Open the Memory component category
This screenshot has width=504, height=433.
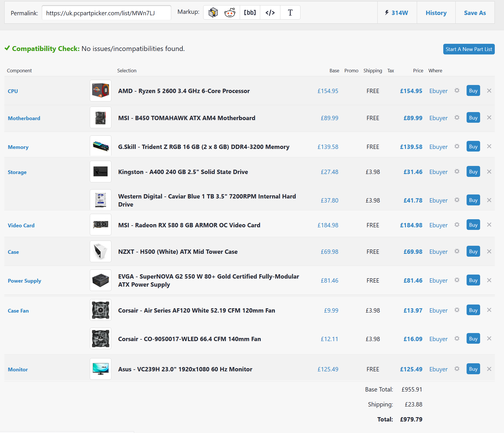point(18,147)
